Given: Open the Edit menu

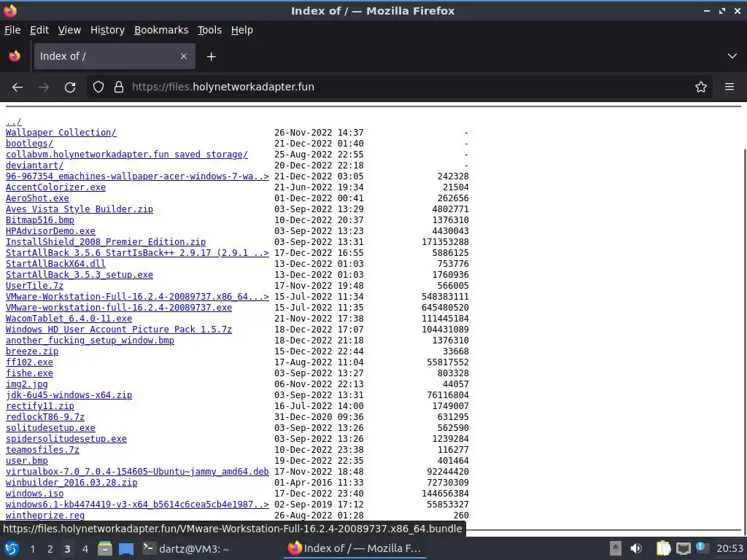Looking at the screenshot, I should (x=39, y=30).
